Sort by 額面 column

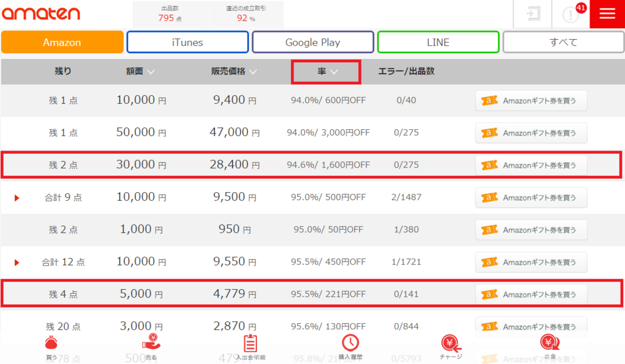(140, 71)
